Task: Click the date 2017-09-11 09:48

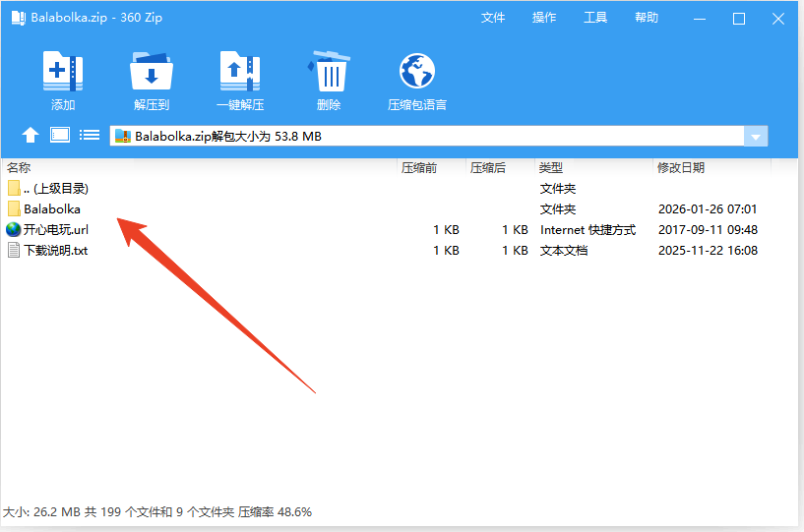Action: coord(708,229)
